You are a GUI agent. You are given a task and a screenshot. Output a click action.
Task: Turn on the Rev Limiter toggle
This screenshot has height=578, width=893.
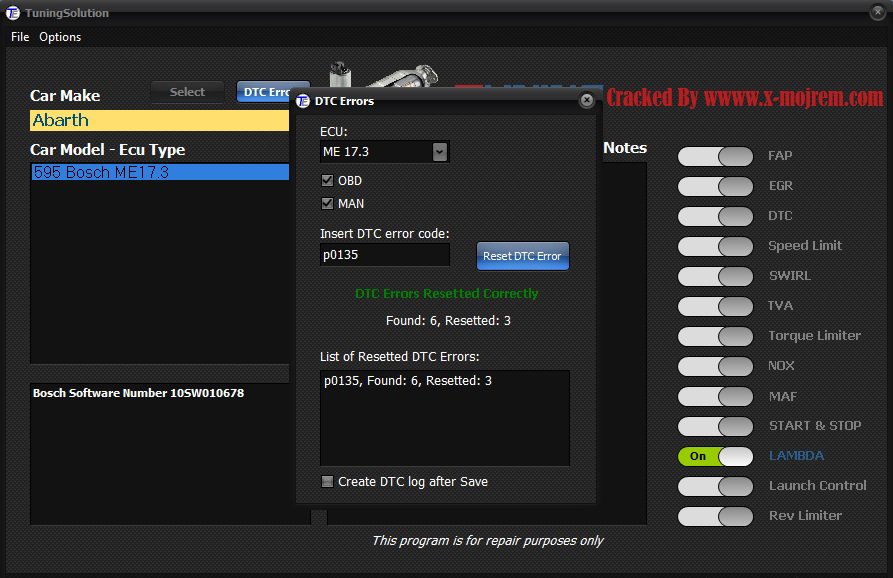click(715, 516)
